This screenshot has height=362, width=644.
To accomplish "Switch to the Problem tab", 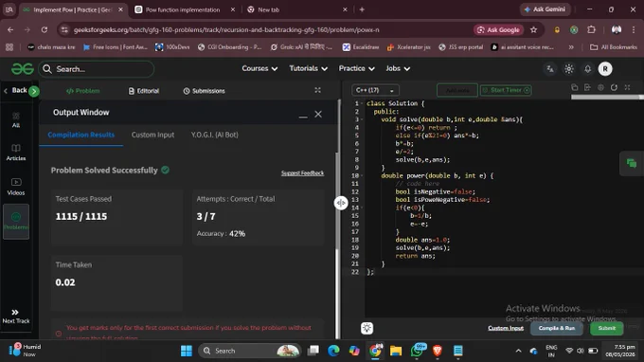I will pos(82,91).
